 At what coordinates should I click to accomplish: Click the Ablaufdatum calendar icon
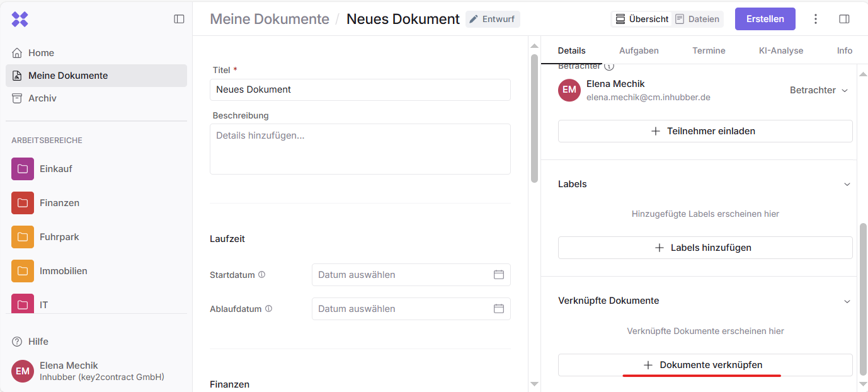(x=498, y=309)
